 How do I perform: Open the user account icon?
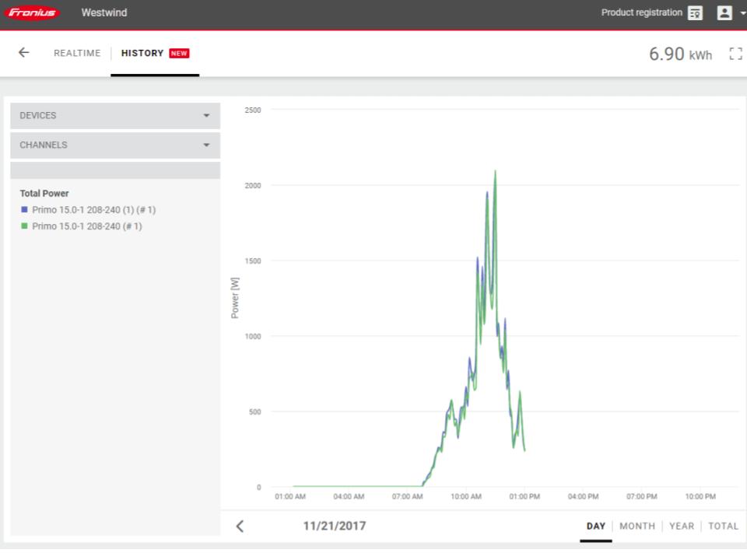[x=724, y=13]
